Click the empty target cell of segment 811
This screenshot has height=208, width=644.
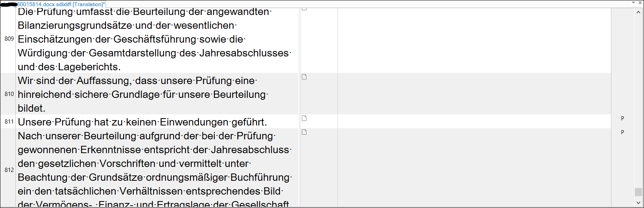474,121
